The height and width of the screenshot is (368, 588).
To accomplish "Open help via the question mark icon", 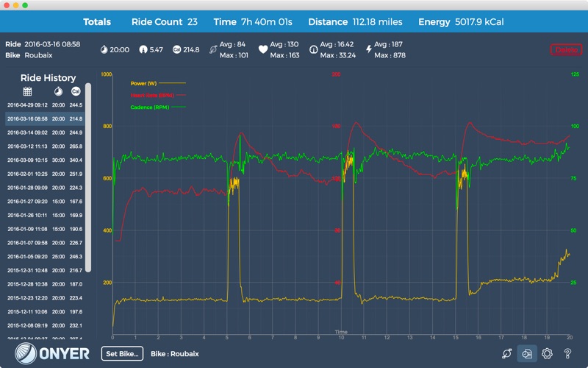I will point(567,354).
